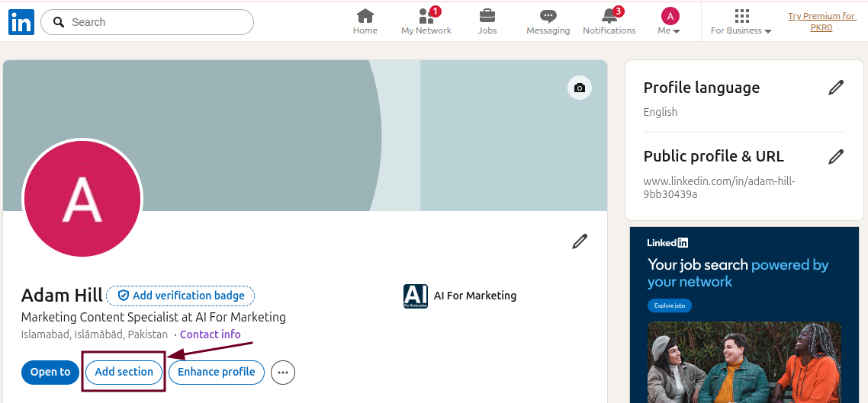Click the Profile language heading

click(x=702, y=88)
